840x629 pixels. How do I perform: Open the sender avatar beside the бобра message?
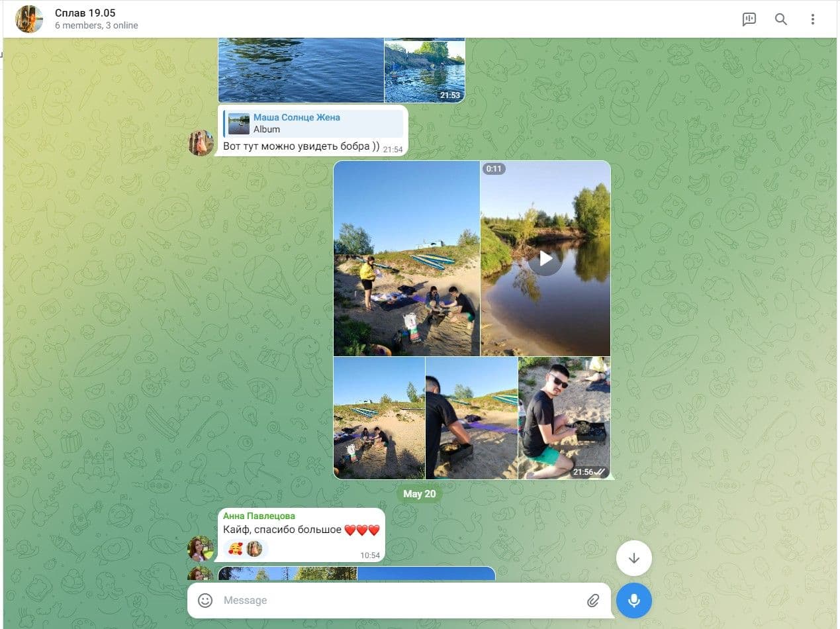click(201, 143)
